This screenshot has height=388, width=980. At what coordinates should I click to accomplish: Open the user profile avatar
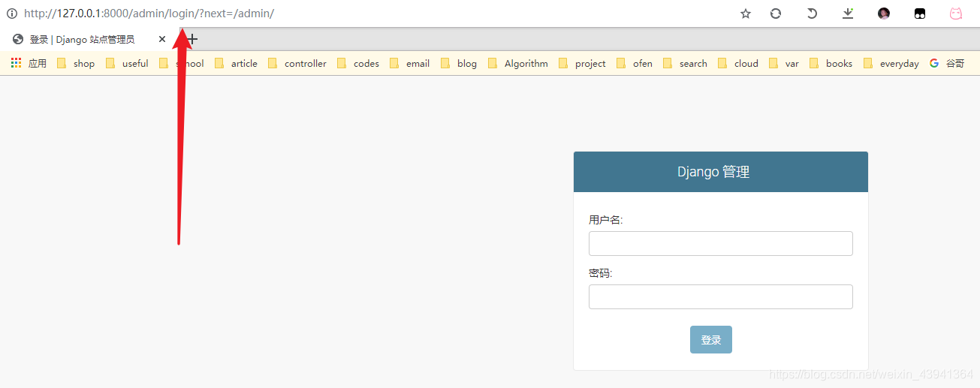click(884, 14)
